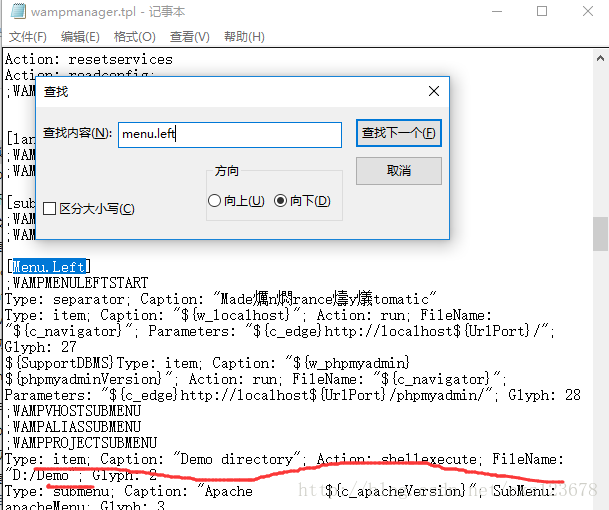Open the 编辑(E) menu

tap(80, 37)
